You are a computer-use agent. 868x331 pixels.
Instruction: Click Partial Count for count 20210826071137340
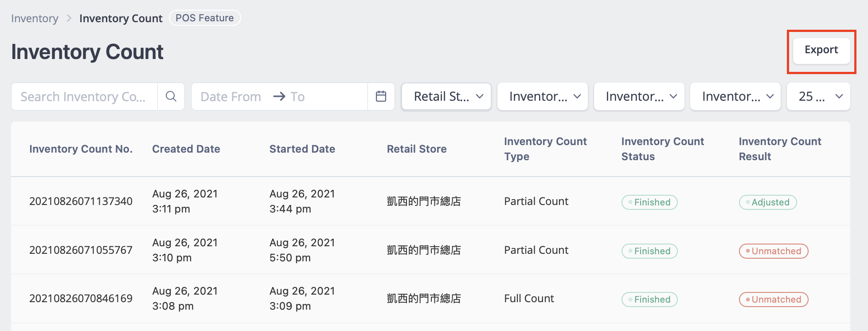tap(536, 201)
